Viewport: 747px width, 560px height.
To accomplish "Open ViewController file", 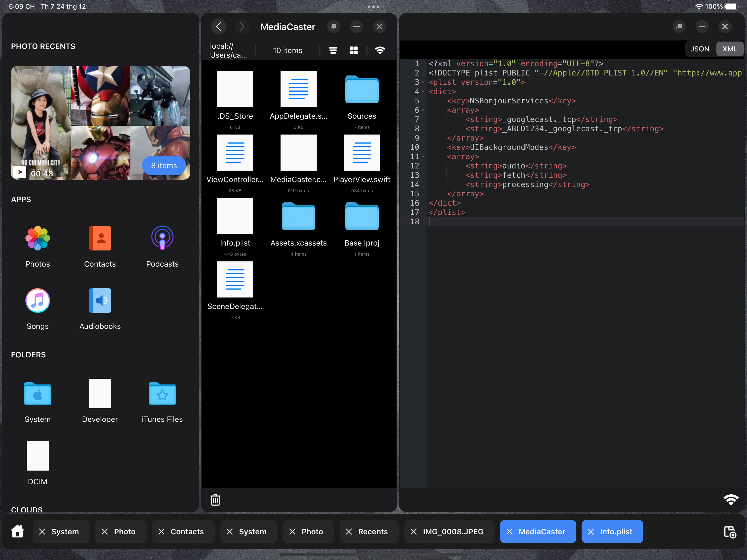I will [235, 164].
